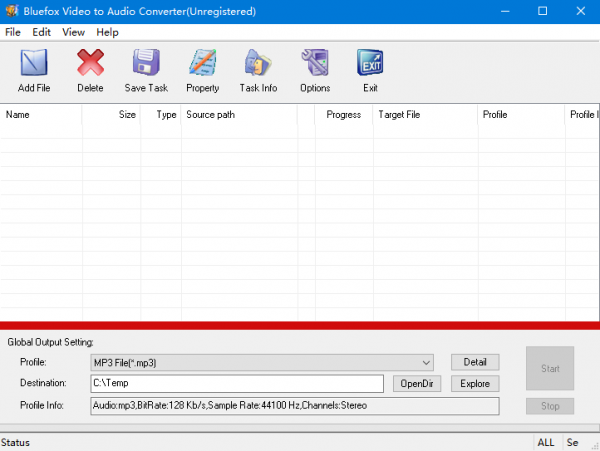
Task: Click the Explore button
Action: tap(475, 383)
